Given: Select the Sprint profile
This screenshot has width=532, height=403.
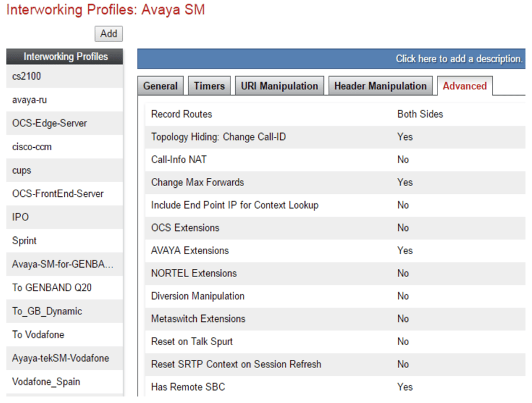Looking at the screenshot, I should 64,240.
